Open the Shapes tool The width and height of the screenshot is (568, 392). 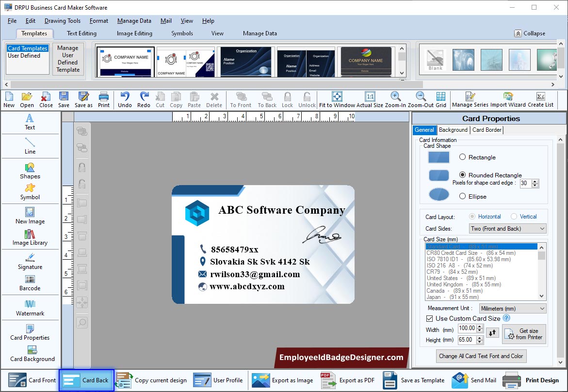tap(30, 171)
